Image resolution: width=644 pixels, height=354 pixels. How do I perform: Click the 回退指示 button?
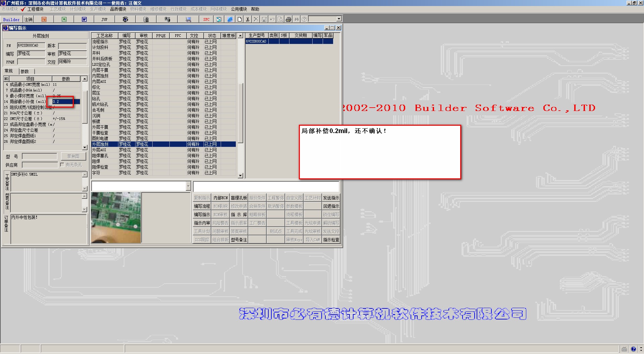(x=331, y=206)
